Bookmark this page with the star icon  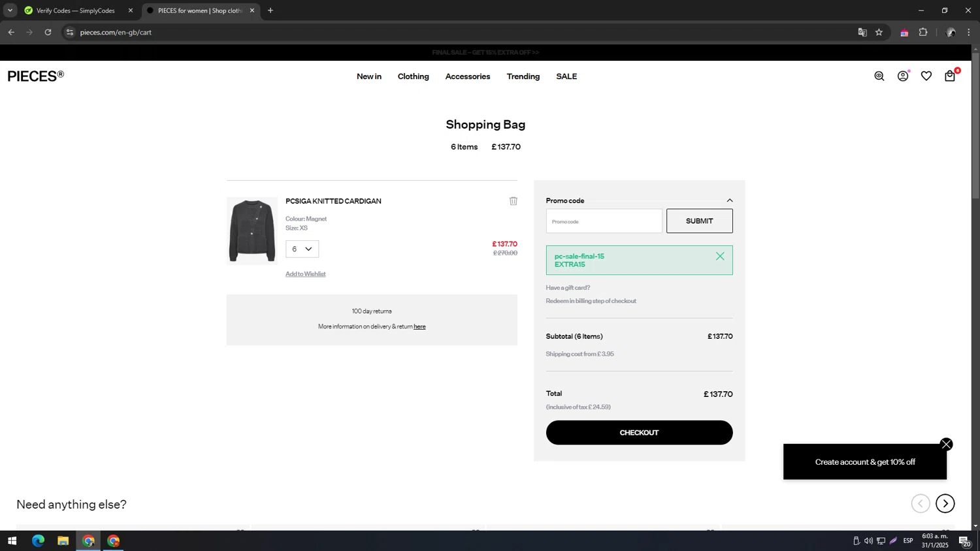pos(879,32)
